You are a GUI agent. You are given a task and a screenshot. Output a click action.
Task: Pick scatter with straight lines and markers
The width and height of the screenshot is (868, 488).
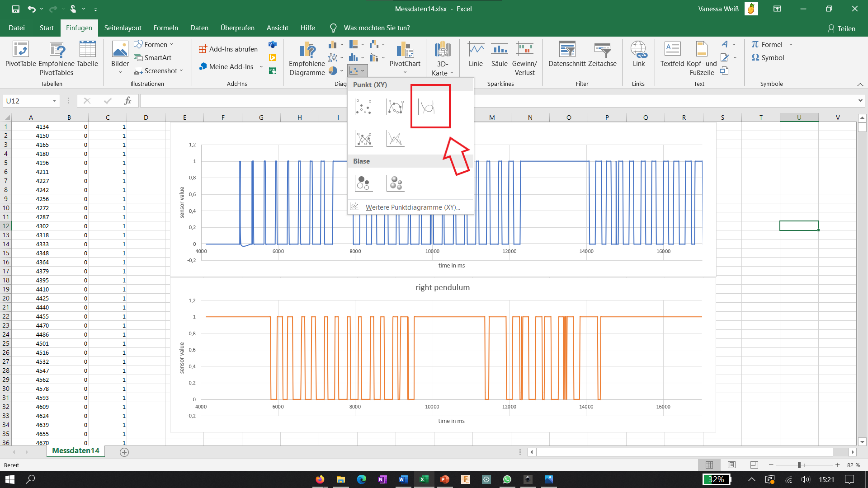[364, 139]
